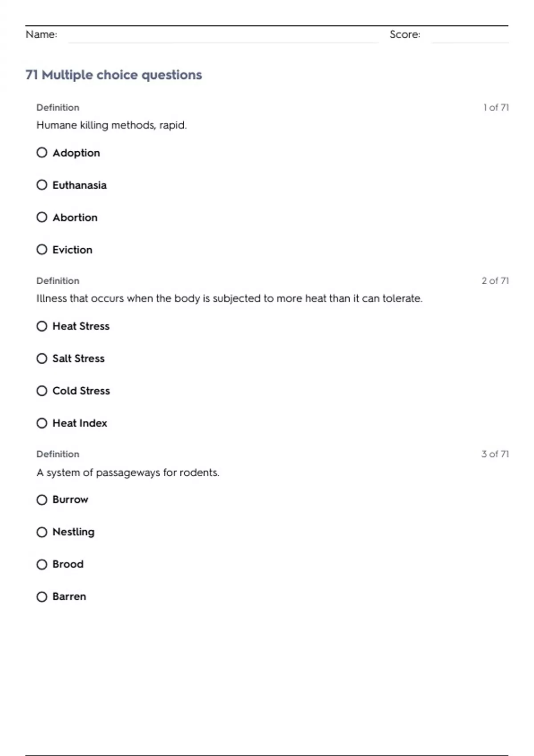Pick the Heat Index answer
The width and height of the screenshot is (534, 756).
(42, 423)
